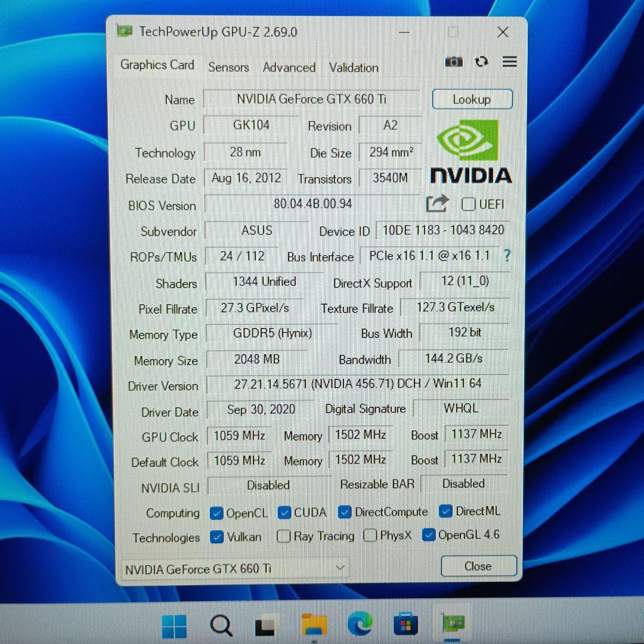Toggle the DirectML checkbox
The height and width of the screenshot is (644, 644).
click(x=445, y=511)
